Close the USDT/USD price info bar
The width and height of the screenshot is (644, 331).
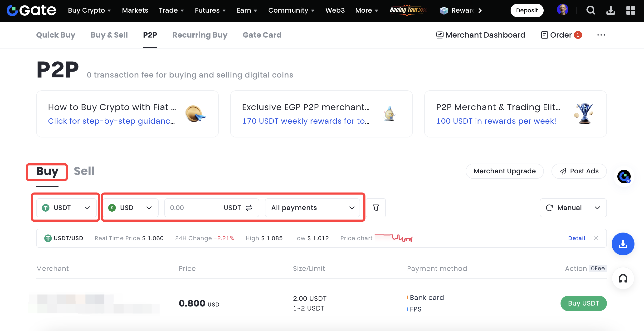click(x=596, y=238)
